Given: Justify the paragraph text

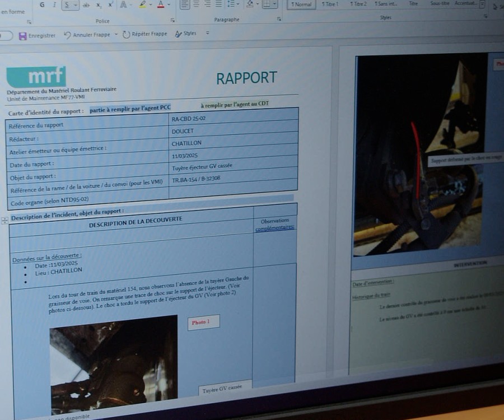Looking at the screenshot, I should pos(218,4).
